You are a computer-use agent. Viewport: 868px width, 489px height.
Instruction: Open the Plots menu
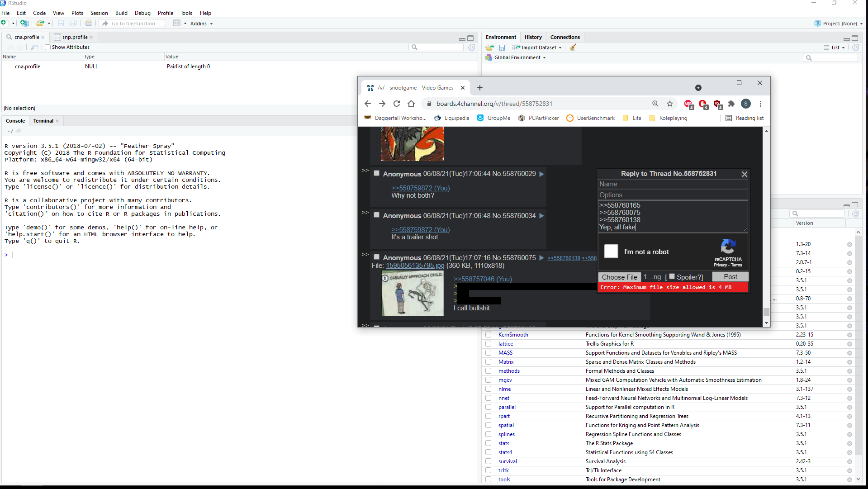[x=77, y=13]
